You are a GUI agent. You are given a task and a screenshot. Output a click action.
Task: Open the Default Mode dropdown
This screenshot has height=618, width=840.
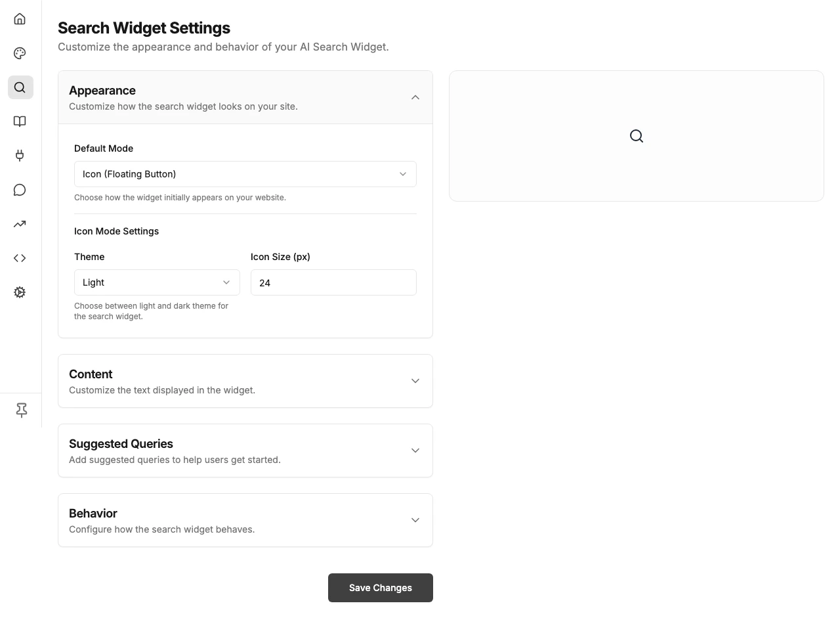point(245,173)
